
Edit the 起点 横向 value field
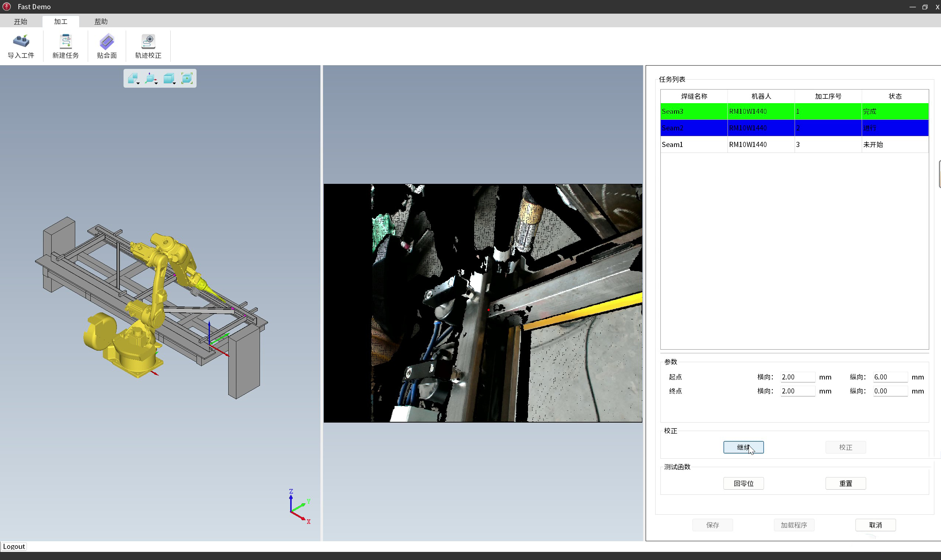798,377
